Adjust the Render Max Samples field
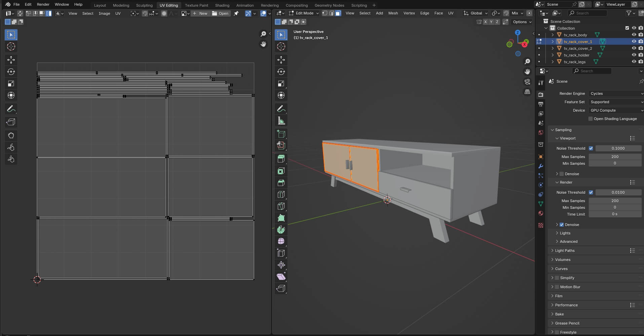 pos(615,201)
